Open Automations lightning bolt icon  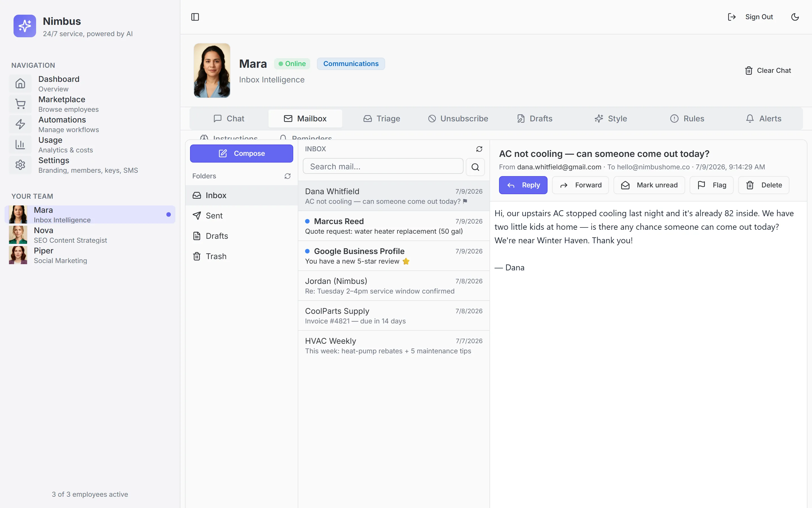click(21, 124)
